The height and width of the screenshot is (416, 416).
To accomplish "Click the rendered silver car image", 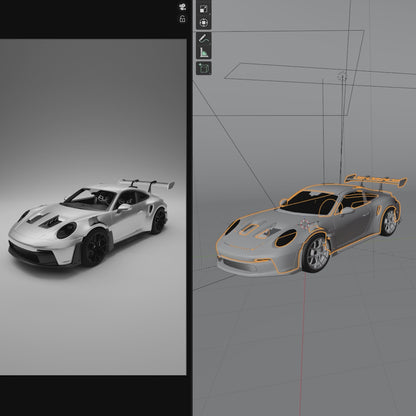I will 92,223.
